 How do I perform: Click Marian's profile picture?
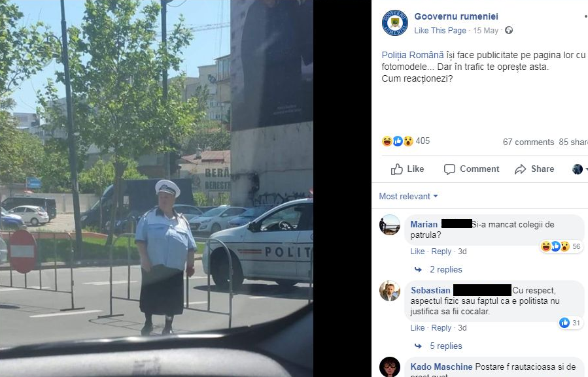coord(390,225)
